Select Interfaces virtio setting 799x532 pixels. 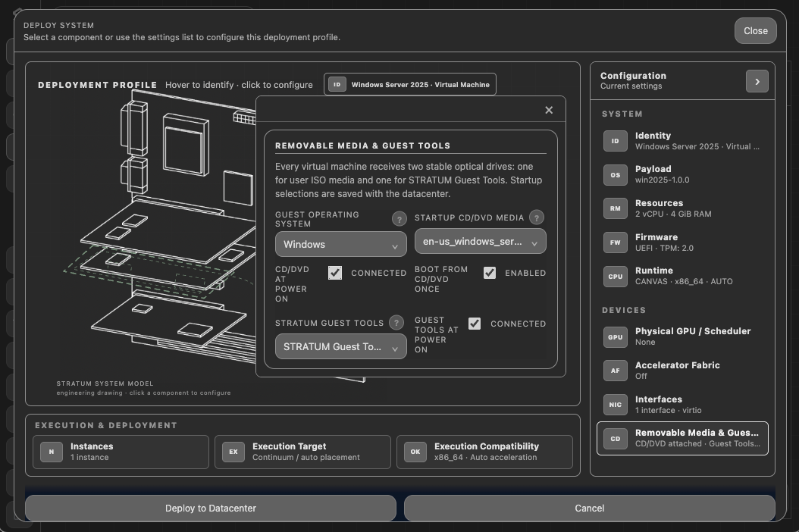click(682, 405)
